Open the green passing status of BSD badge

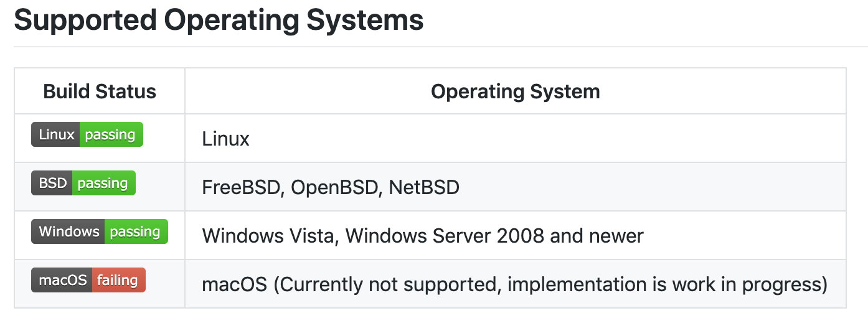[x=103, y=183]
